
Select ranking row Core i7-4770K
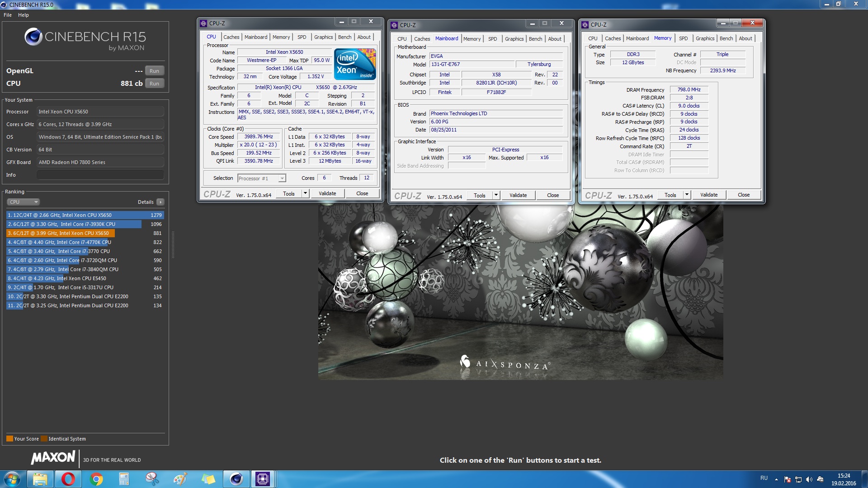85,242
